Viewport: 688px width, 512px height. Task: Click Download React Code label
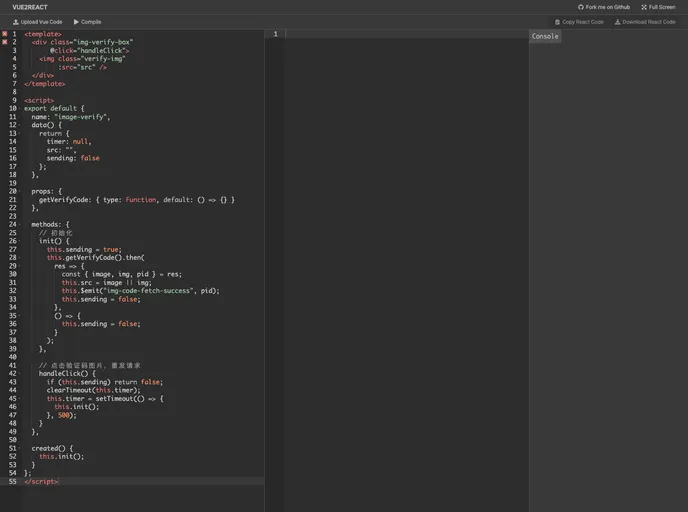pos(649,22)
